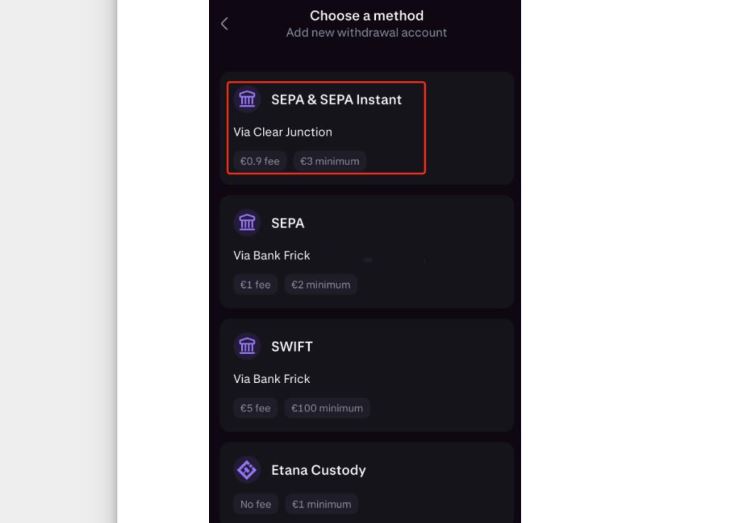Choose the SEPA withdrawal method title
This screenshot has height=523, width=750.
[287, 223]
